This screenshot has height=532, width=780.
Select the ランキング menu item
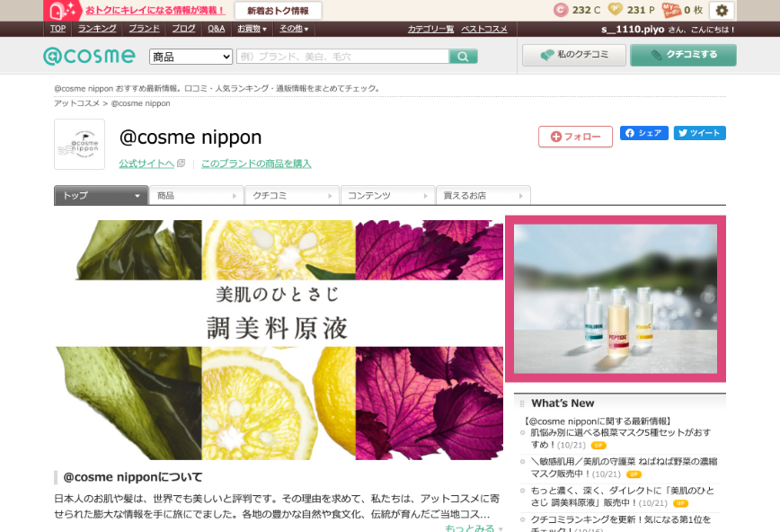(x=97, y=28)
